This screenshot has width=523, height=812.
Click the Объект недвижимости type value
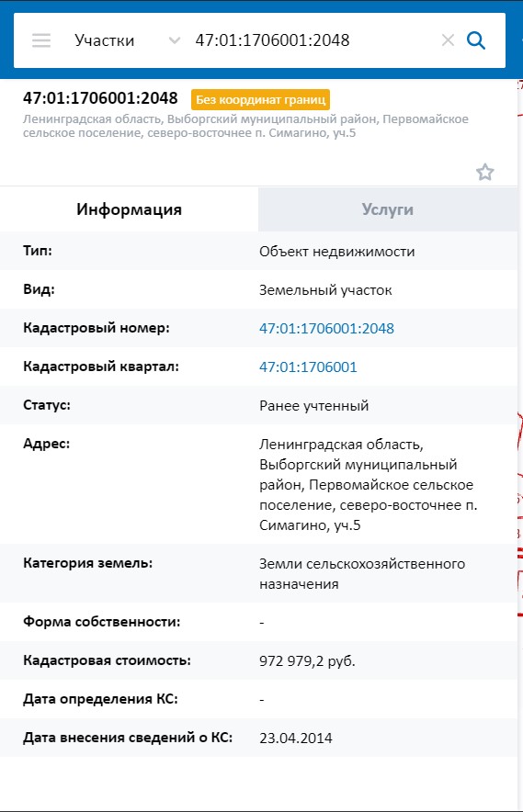(x=337, y=252)
